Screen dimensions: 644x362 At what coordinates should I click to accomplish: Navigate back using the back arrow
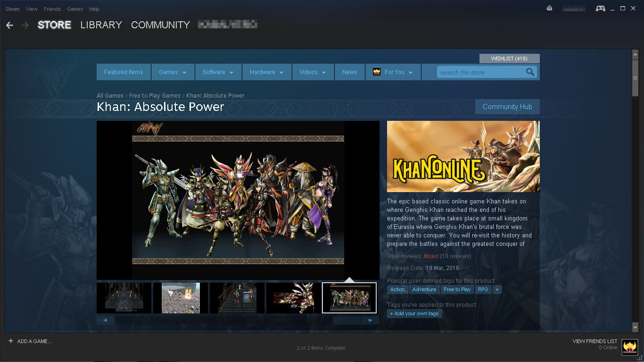[9, 25]
